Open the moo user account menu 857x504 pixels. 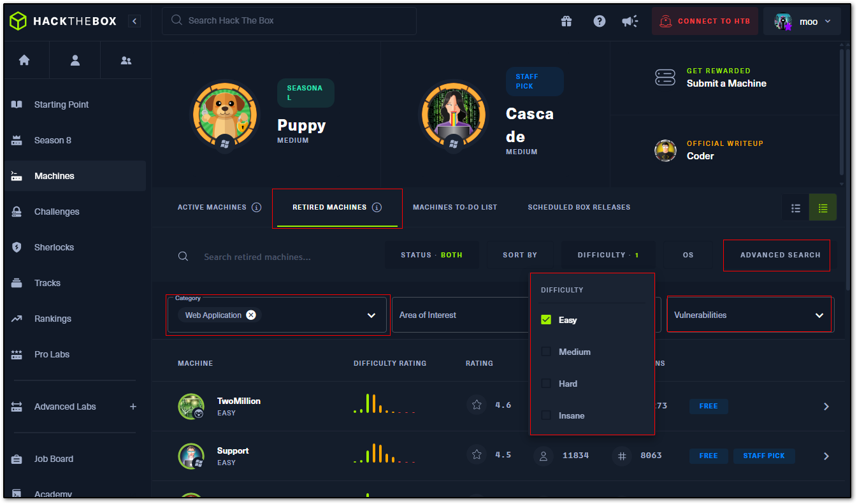click(802, 21)
